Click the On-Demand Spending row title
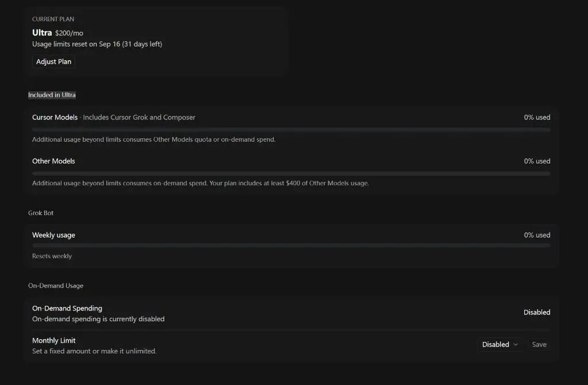Viewport: 588px width, 385px height. [67, 308]
